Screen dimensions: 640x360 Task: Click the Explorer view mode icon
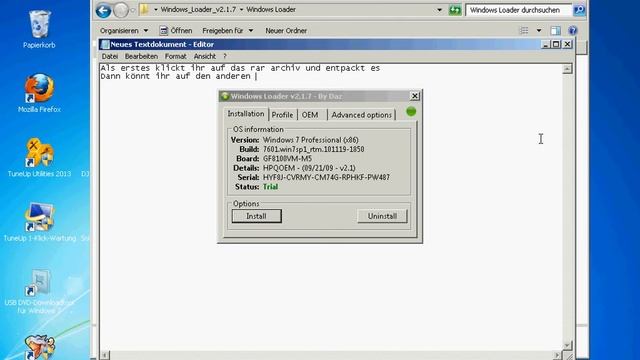click(524, 31)
